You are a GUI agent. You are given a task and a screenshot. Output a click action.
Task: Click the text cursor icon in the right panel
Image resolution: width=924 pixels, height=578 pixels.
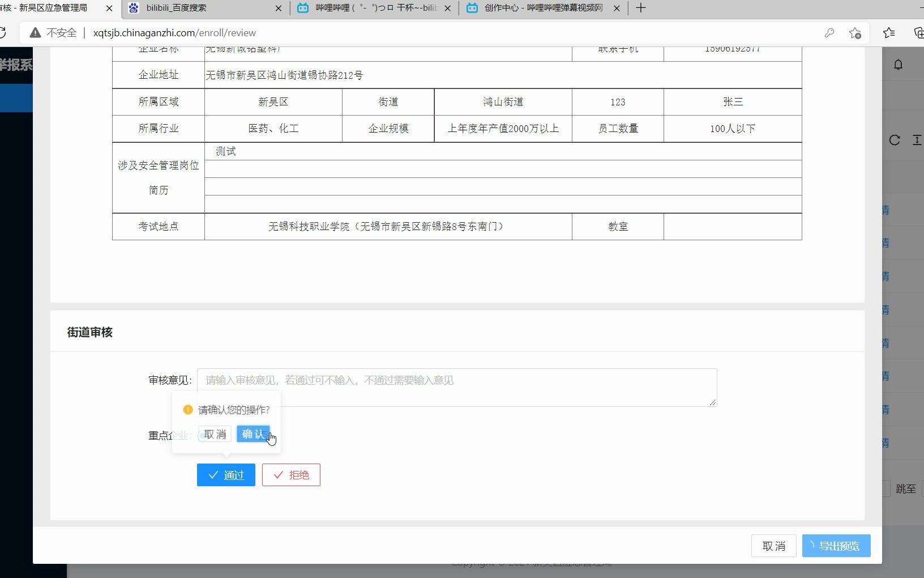click(917, 141)
